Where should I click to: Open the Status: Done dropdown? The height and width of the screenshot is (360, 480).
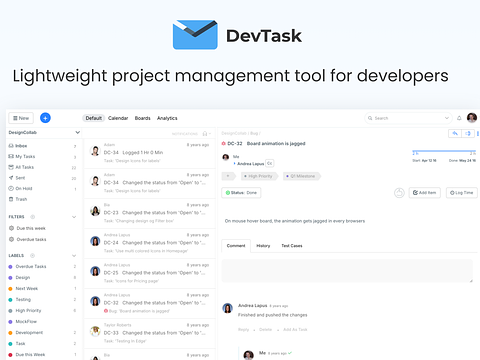click(241, 193)
